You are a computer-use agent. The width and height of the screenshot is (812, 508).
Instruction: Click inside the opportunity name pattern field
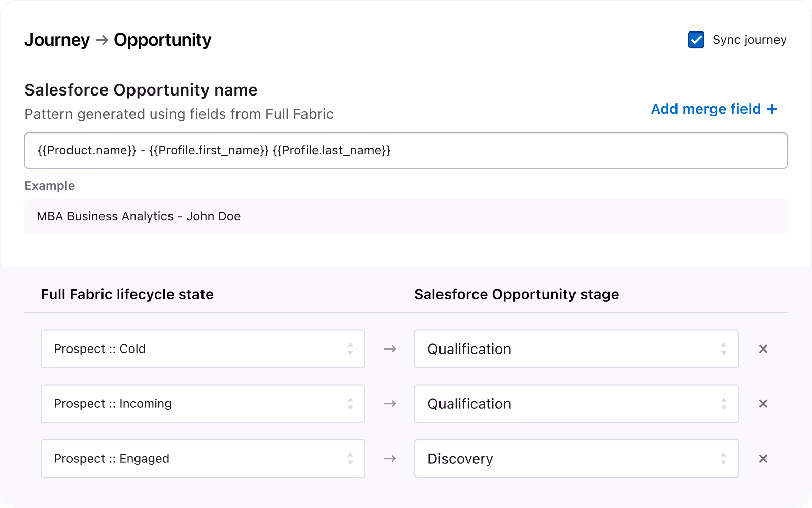406,150
